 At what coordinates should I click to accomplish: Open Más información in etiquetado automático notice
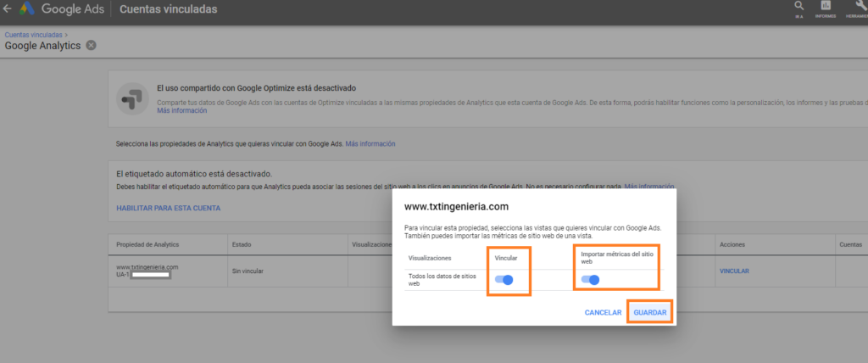pyautogui.click(x=649, y=187)
